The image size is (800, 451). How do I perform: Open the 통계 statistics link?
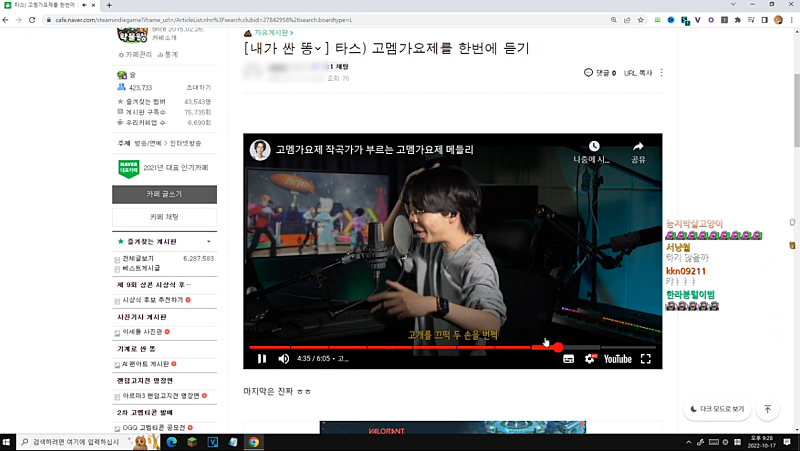click(x=168, y=55)
